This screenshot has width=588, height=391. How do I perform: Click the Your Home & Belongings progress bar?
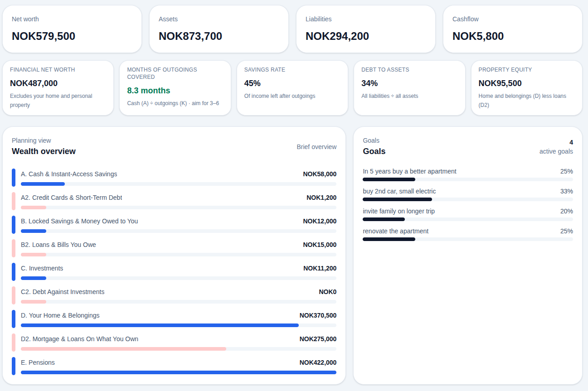point(179,325)
